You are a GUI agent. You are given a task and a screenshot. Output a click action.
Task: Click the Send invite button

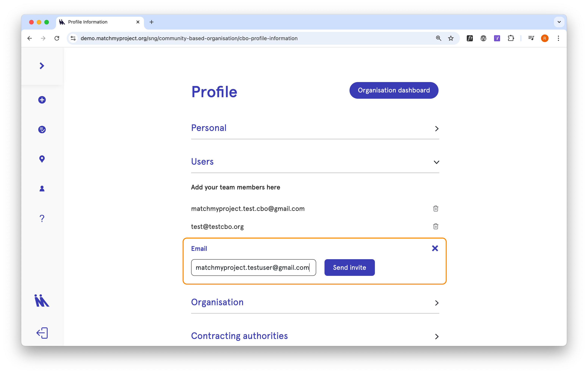click(350, 268)
